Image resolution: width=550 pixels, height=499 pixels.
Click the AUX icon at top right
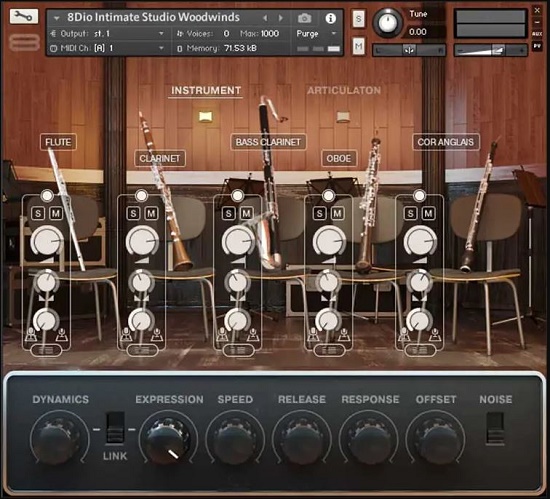pos(537,34)
